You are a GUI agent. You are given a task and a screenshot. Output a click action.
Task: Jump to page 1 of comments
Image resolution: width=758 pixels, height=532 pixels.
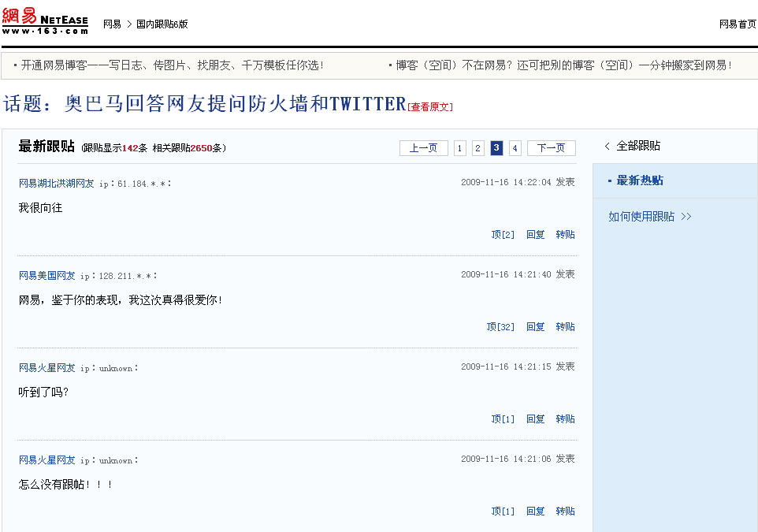click(460, 148)
